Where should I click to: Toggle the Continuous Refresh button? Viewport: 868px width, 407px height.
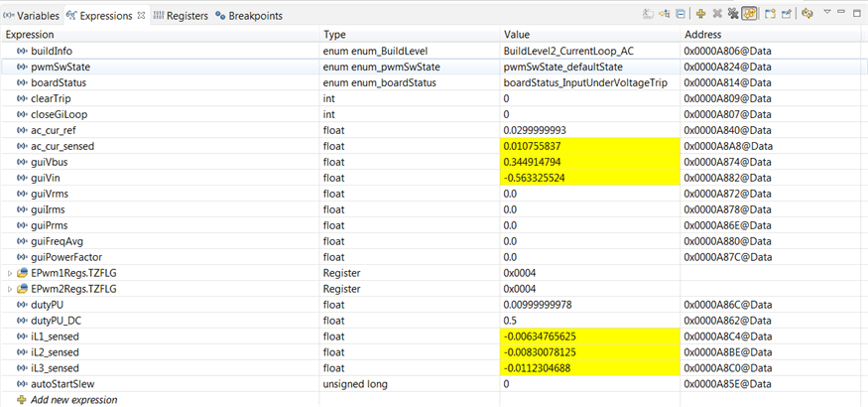tap(750, 15)
